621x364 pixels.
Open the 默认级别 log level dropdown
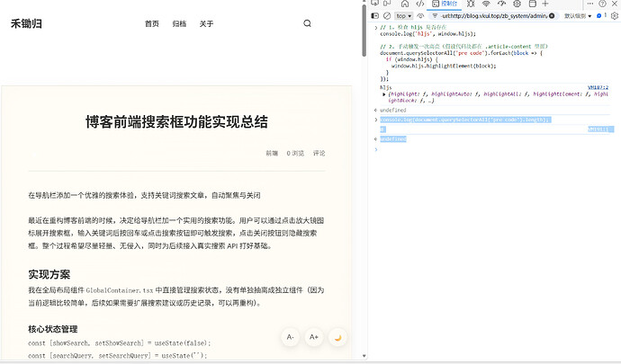click(577, 16)
